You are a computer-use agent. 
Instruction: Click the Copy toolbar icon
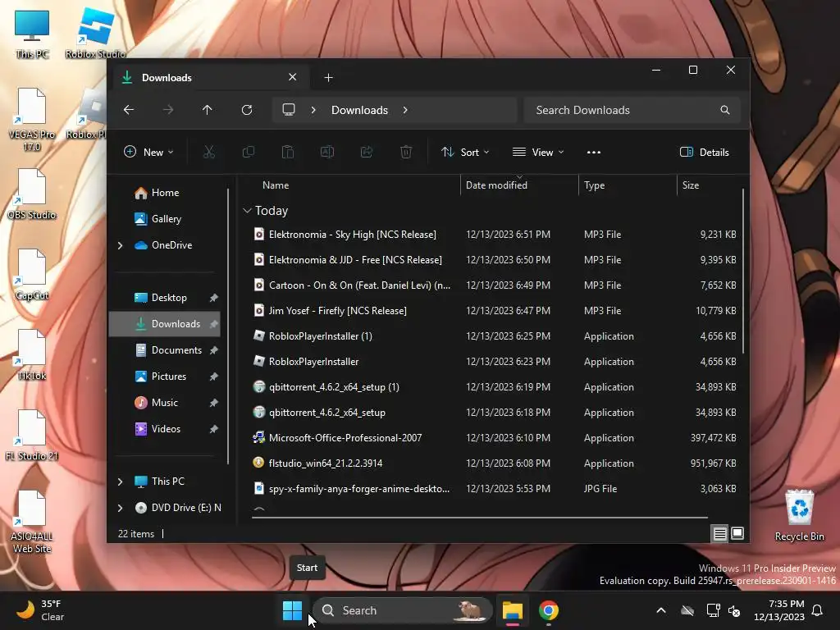[x=249, y=152]
